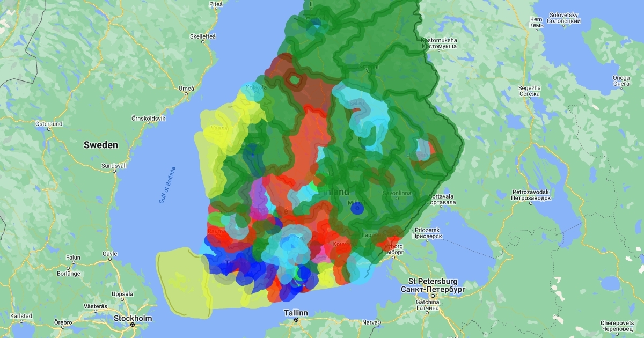The width and height of the screenshot is (644, 338).
Task: Click the Stockholm capital city marker
Action: (132, 325)
